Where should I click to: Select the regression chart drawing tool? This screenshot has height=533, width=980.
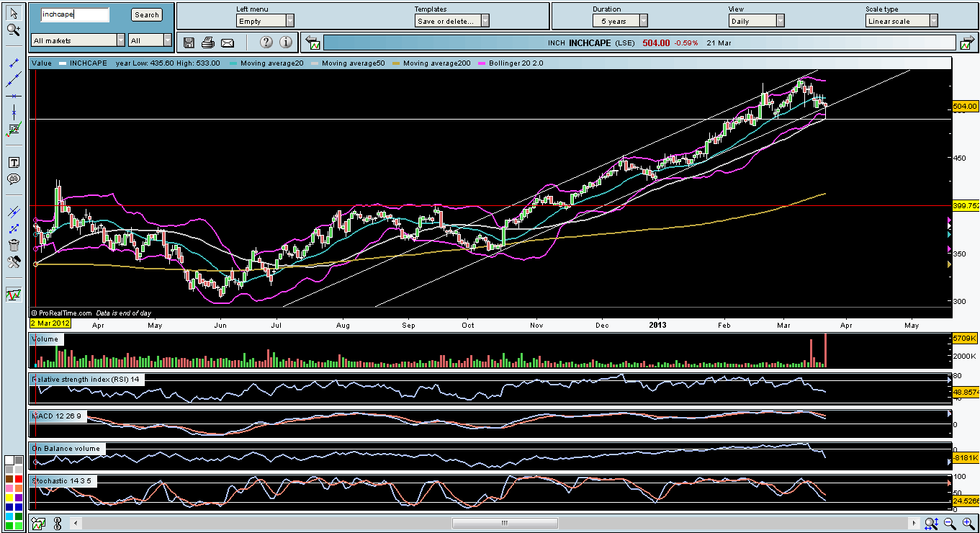(14, 130)
